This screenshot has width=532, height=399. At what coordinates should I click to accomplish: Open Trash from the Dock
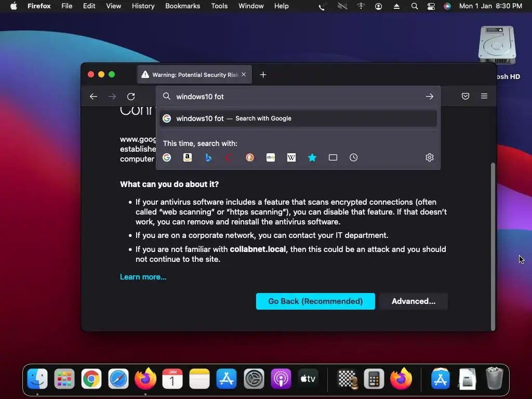pos(495,379)
